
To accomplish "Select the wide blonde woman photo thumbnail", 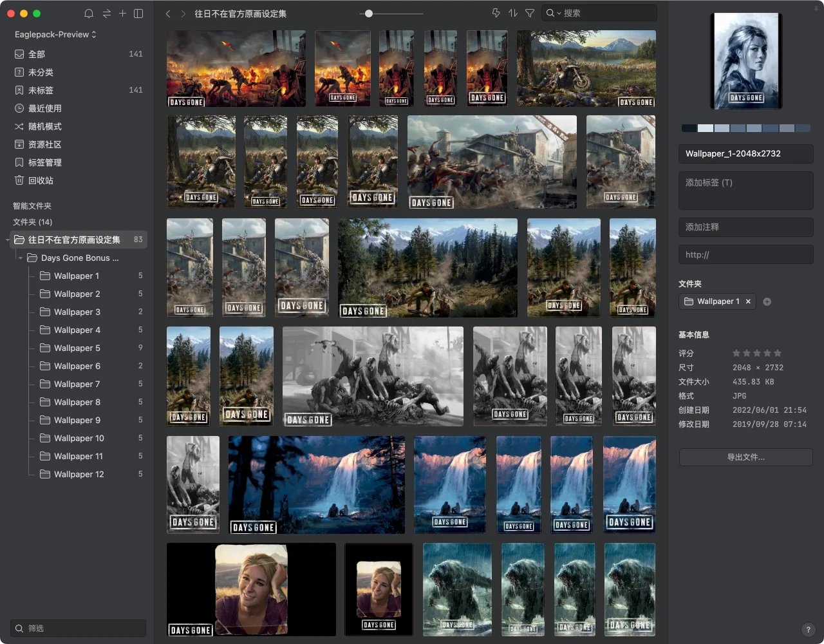I will pos(251,590).
